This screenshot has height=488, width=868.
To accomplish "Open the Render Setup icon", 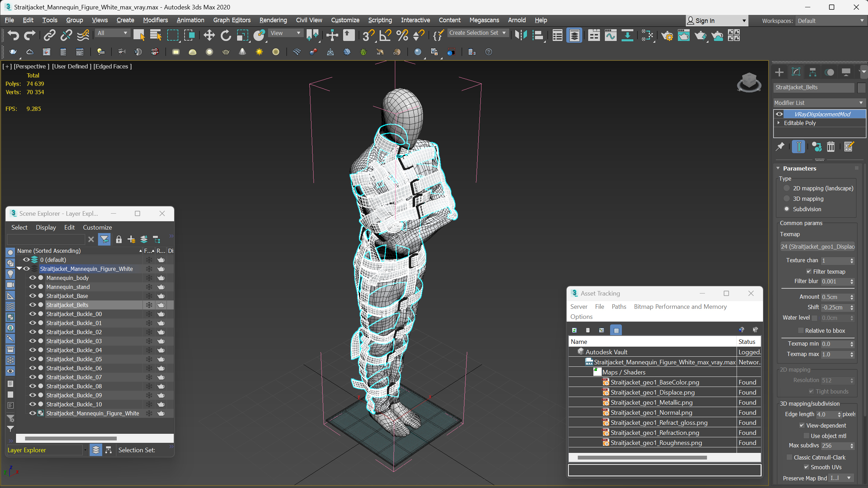I will (x=667, y=35).
